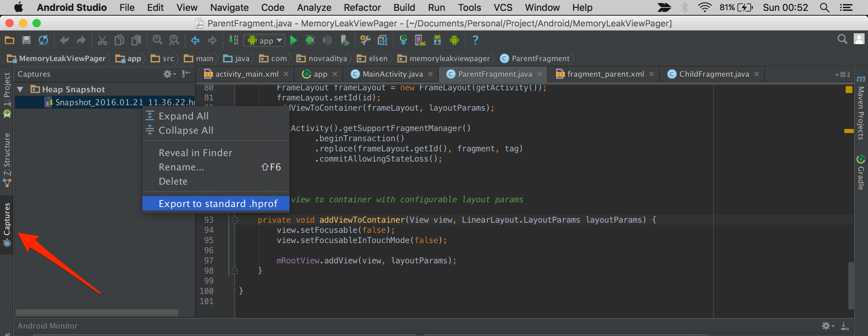Open Project Structure toolbar icon
Screen dimensions: 868x336
click(382, 40)
